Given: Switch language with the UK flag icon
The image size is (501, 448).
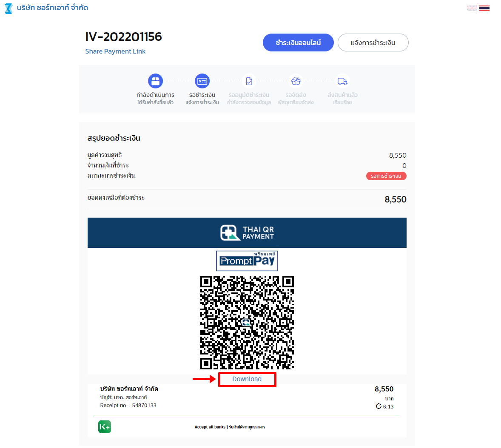Looking at the screenshot, I should [472, 8].
